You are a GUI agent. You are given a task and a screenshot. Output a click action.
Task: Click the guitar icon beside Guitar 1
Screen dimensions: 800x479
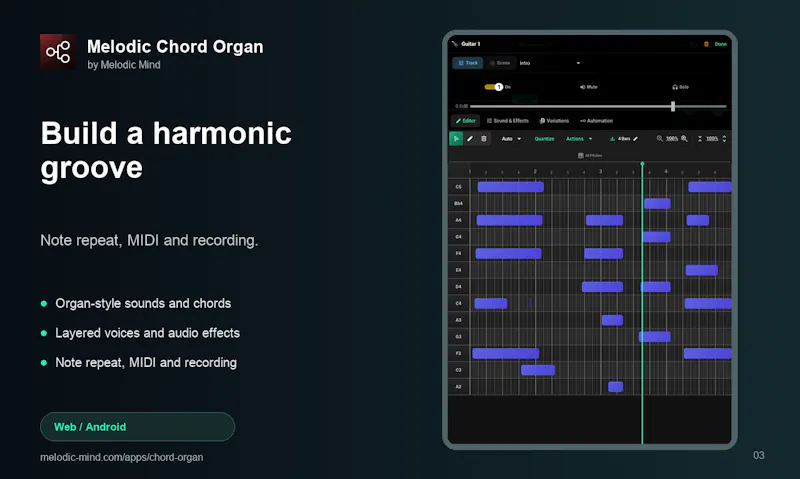455,44
